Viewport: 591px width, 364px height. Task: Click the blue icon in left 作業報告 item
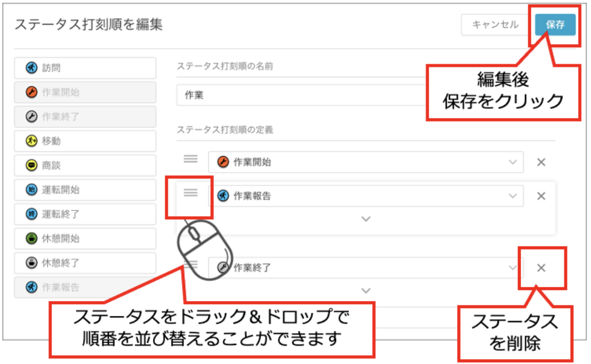tap(31, 287)
